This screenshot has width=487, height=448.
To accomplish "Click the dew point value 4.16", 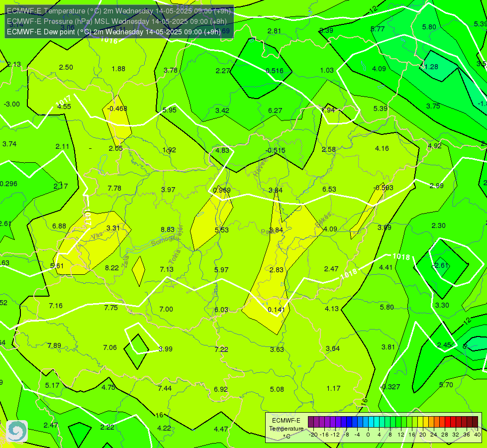I will point(382,149).
